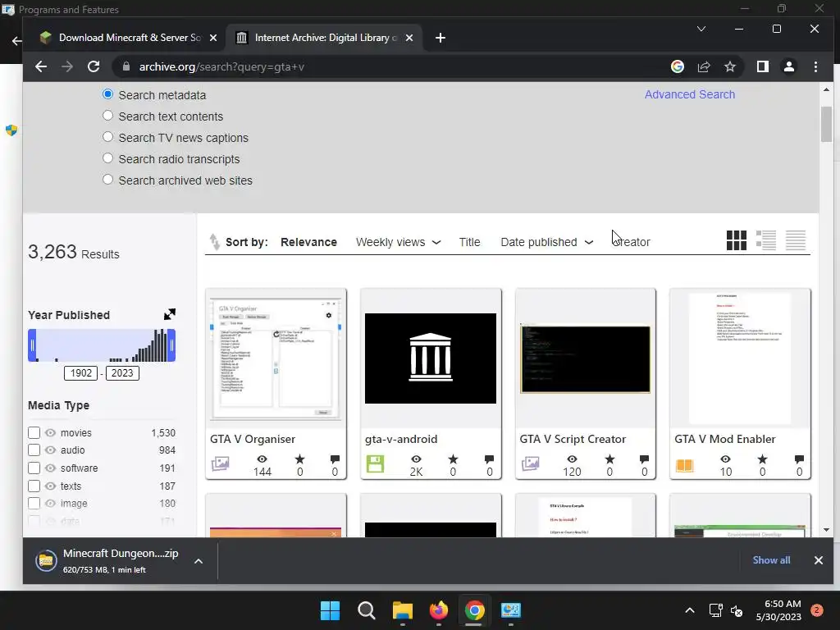Click software floppy icon on gta-v-android
This screenshot has height=630, width=840.
[x=375, y=463]
